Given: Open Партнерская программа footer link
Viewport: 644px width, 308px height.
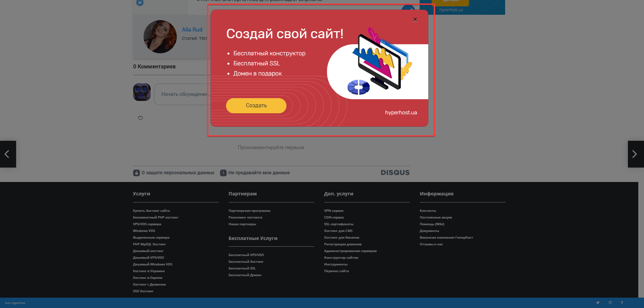Looking at the screenshot, I should tap(249, 211).
